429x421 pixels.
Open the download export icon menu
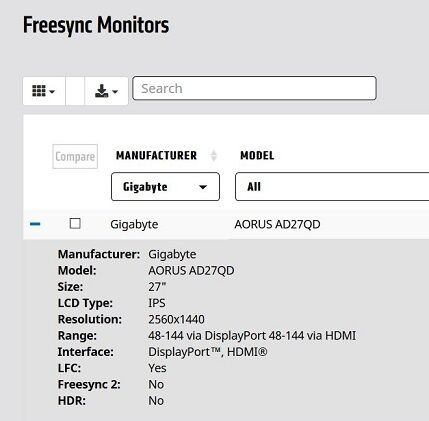coord(106,91)
